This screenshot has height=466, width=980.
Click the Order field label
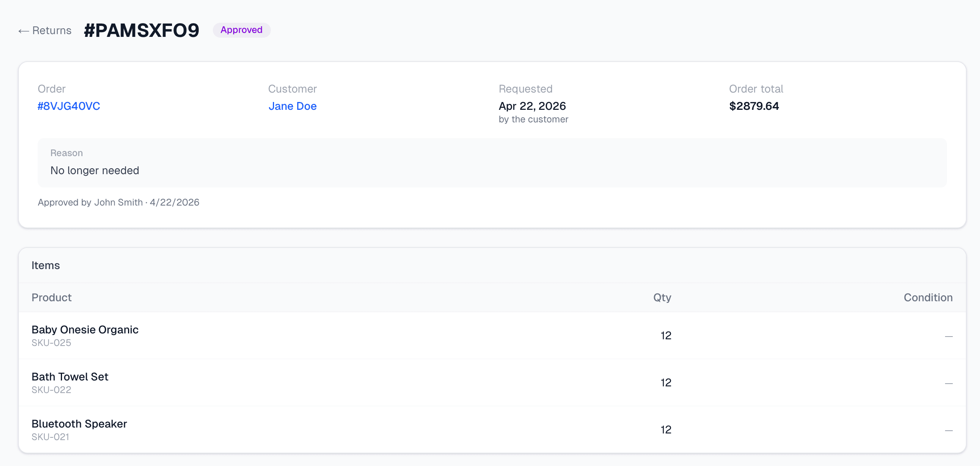click(x=51, y=89)
